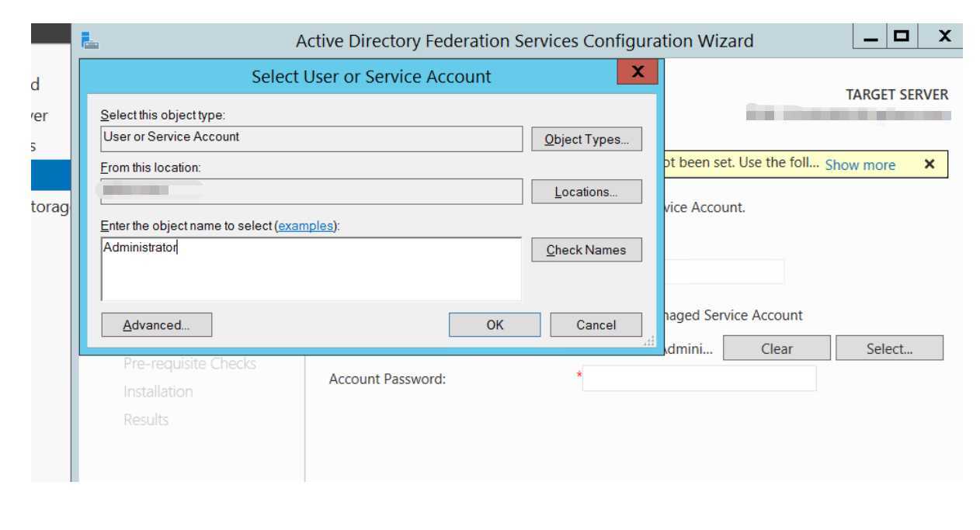Select the Pre-requisite Checks step
The height and width of the screenshot is (530, 980).
(x=189, y=363)
